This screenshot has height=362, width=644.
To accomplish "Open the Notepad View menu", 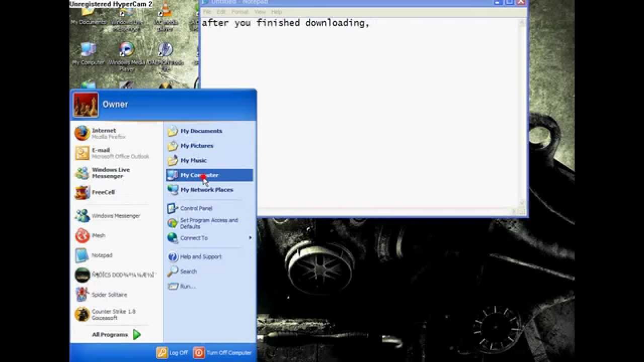I will pos(260,12).
